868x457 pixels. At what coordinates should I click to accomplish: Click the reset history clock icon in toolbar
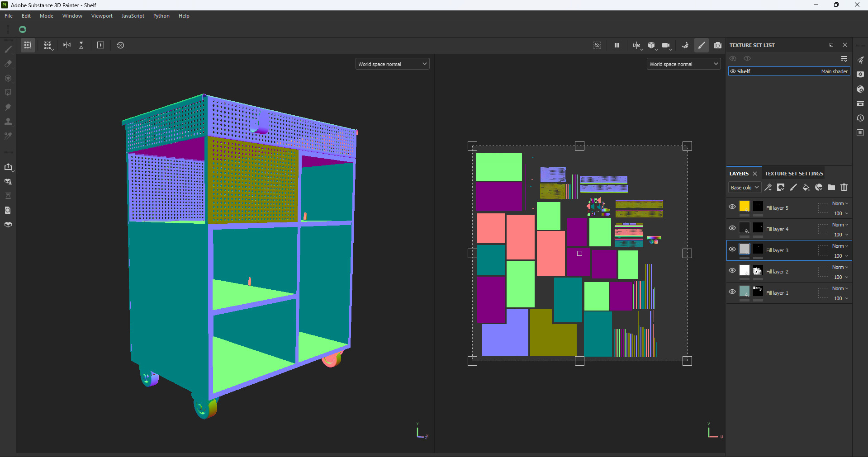point(120,45)
